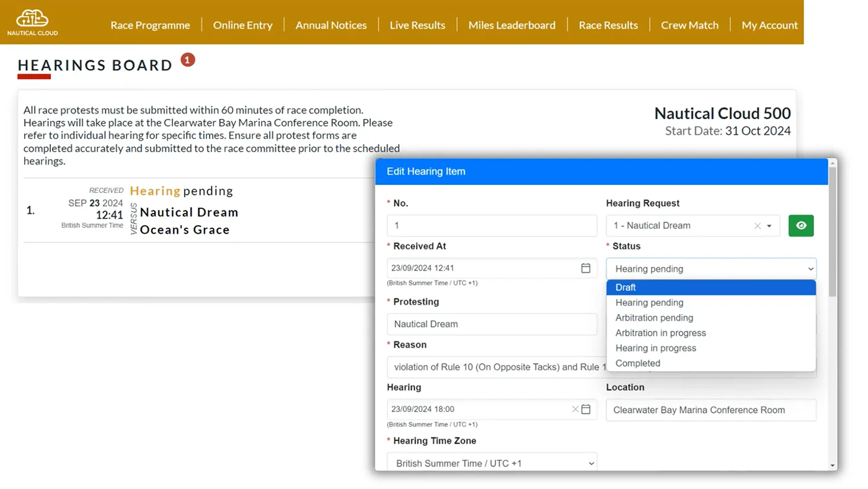This screenshot has width=868, height=489.
Task: Expand the Hearing Request dropdown arrow
Action: (x=769, y=226)
